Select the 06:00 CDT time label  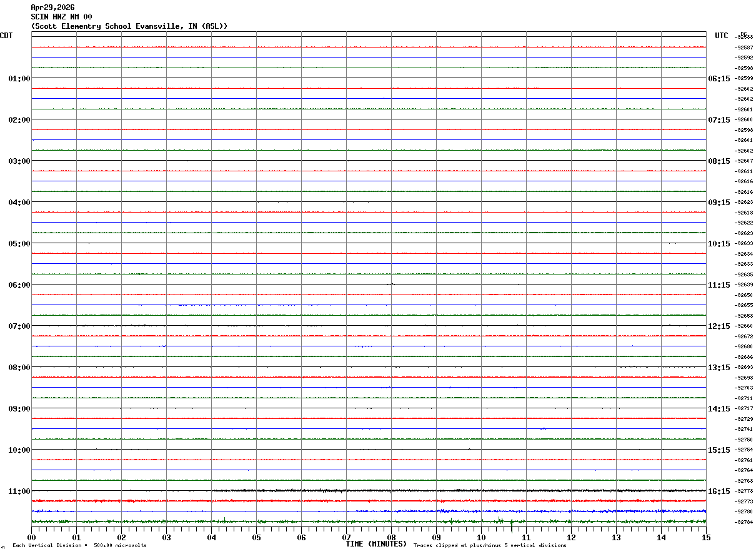coord(19,285)
